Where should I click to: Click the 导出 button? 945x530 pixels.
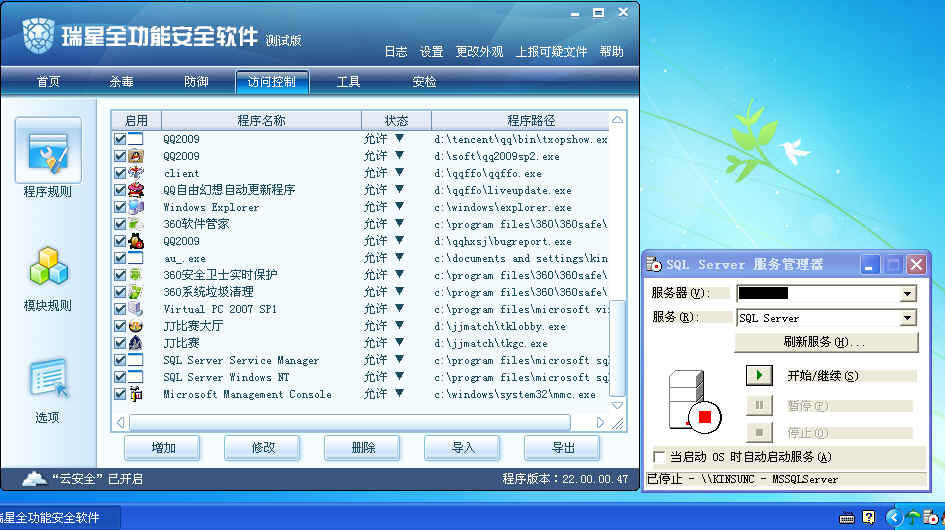pos(563,448)
